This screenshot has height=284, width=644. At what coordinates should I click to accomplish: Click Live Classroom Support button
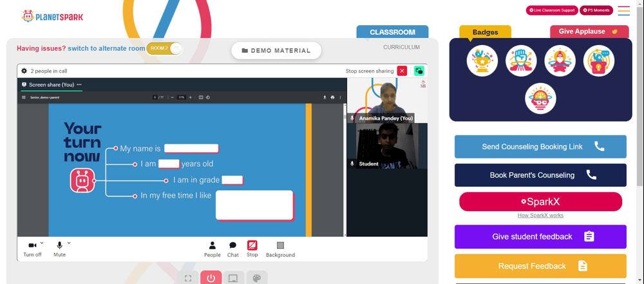pyautogui.click(x=552, y=10)
